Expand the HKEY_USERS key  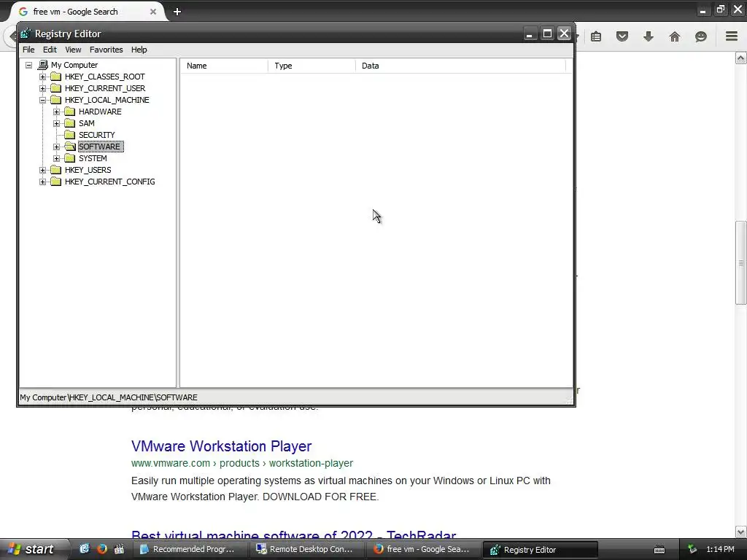(x=42, y=170)
